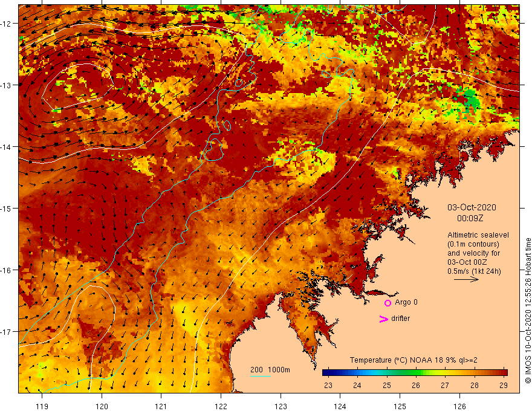Click the longitude axis label '126'
The height and width of the screenshot is (411, 532).
[x=459, y=406]
